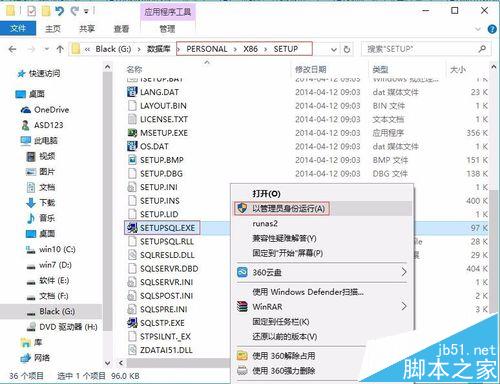Click the music note icon in sidebar
The image size is (500, 384).
coord(31,218)
